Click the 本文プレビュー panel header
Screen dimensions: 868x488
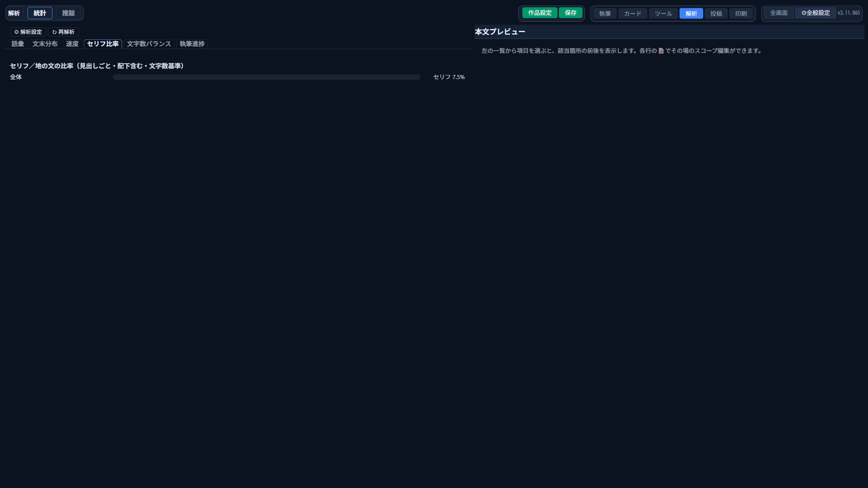(670, 32)
